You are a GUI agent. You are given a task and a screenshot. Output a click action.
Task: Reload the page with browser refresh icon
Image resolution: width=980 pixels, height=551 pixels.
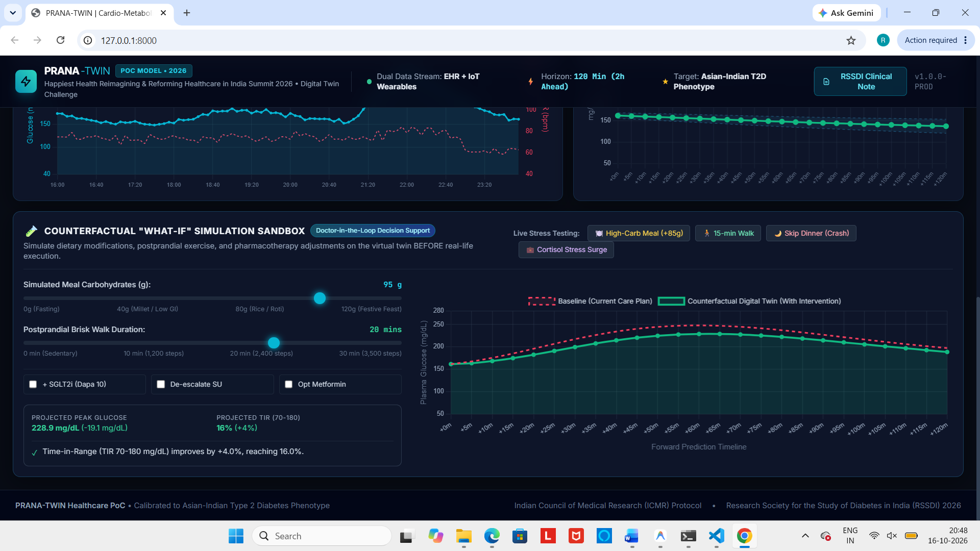60,40
